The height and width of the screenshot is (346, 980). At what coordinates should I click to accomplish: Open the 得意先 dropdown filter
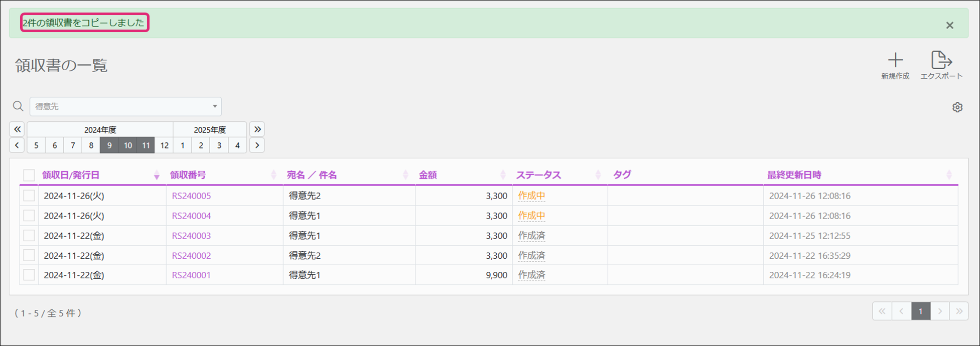tap(125, 106)
